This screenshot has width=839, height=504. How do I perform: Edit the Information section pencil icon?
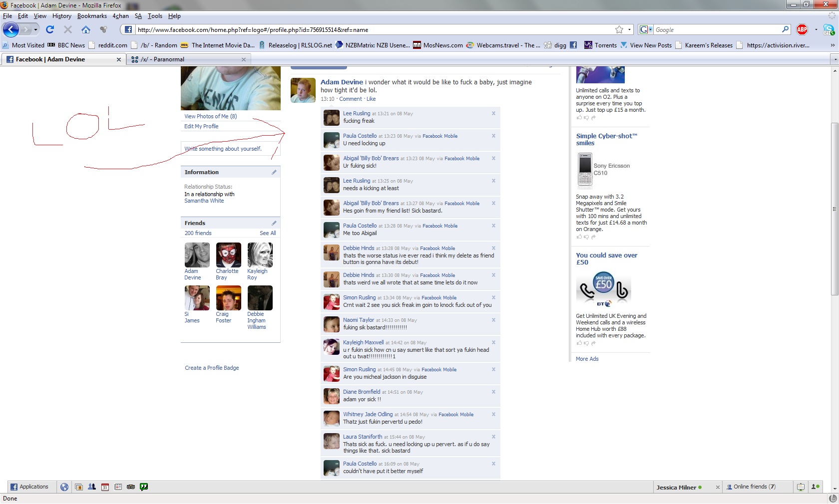click(274, 172)
